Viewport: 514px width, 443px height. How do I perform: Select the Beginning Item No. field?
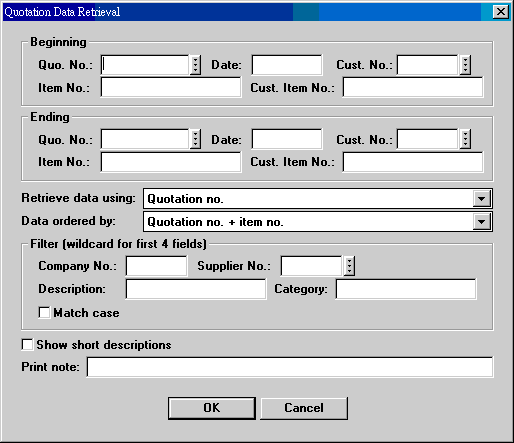[171, 87]
